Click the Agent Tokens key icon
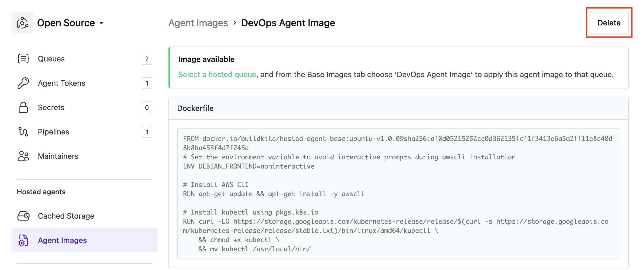 point(23,83)
